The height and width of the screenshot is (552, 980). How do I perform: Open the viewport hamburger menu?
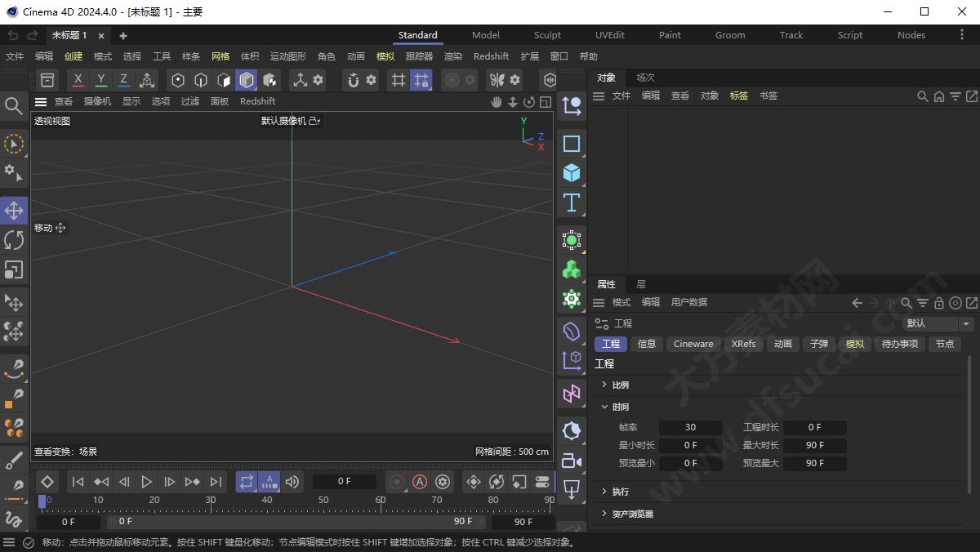point(41,102)
